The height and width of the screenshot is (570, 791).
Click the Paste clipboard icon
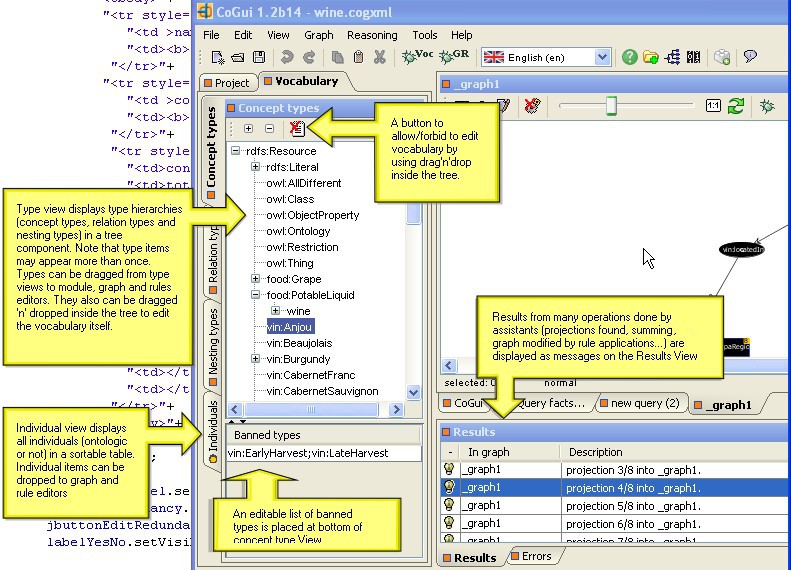tap(359, 57)
